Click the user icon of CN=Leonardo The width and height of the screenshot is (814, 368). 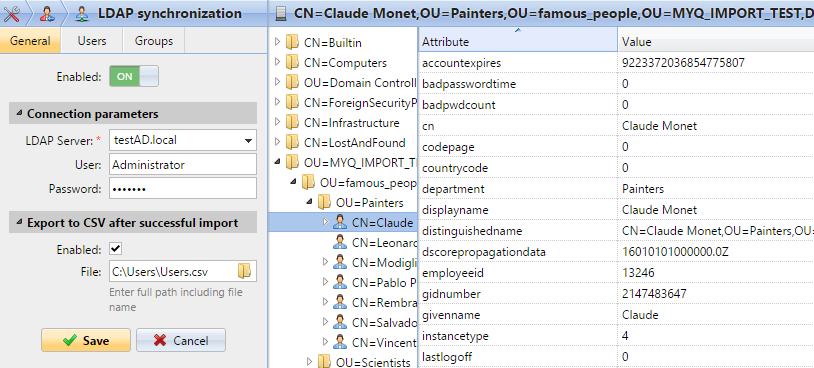pos(340,242)
